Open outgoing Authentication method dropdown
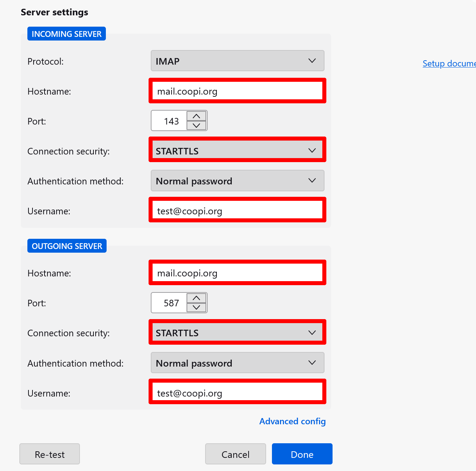 pyautogui.click(x=237, y=363)
